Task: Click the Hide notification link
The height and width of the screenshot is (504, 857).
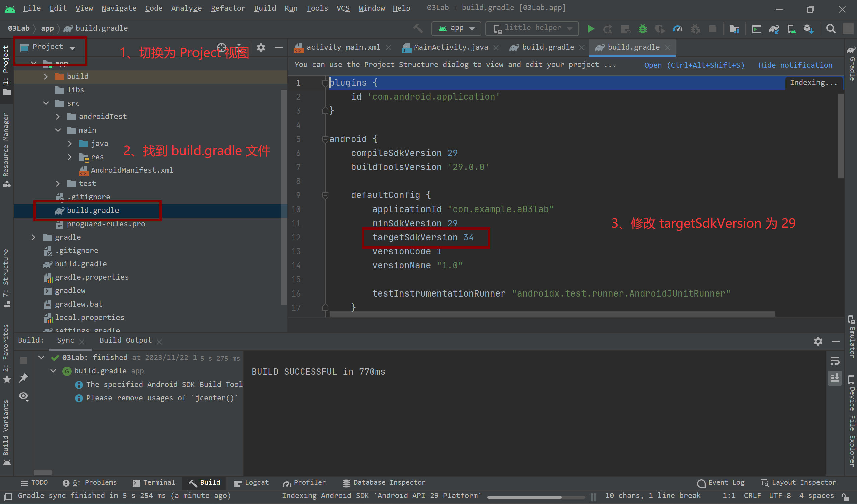Action: pos(795,65)
